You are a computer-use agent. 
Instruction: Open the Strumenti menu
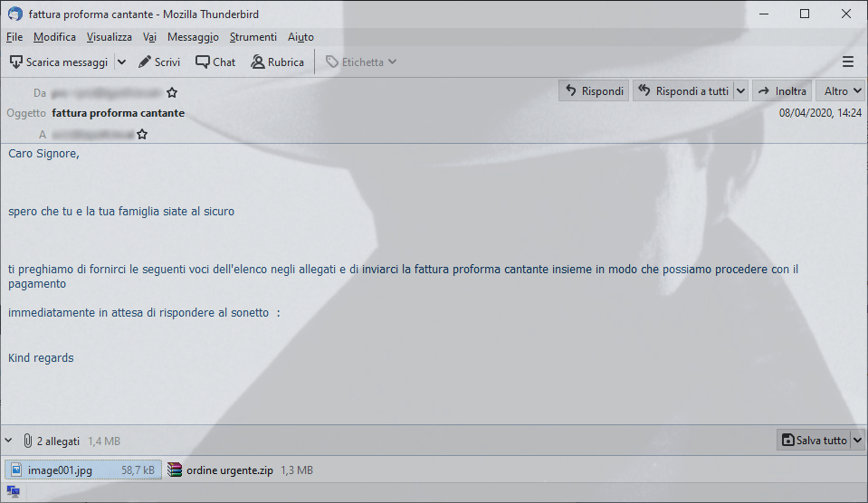253,37
